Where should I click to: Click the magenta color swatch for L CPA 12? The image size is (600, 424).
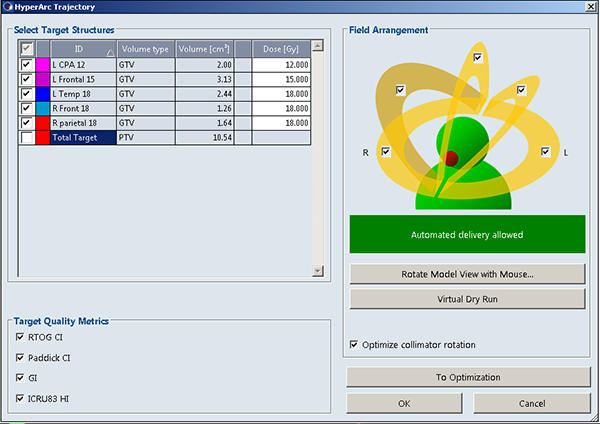[x=43, y=65]
